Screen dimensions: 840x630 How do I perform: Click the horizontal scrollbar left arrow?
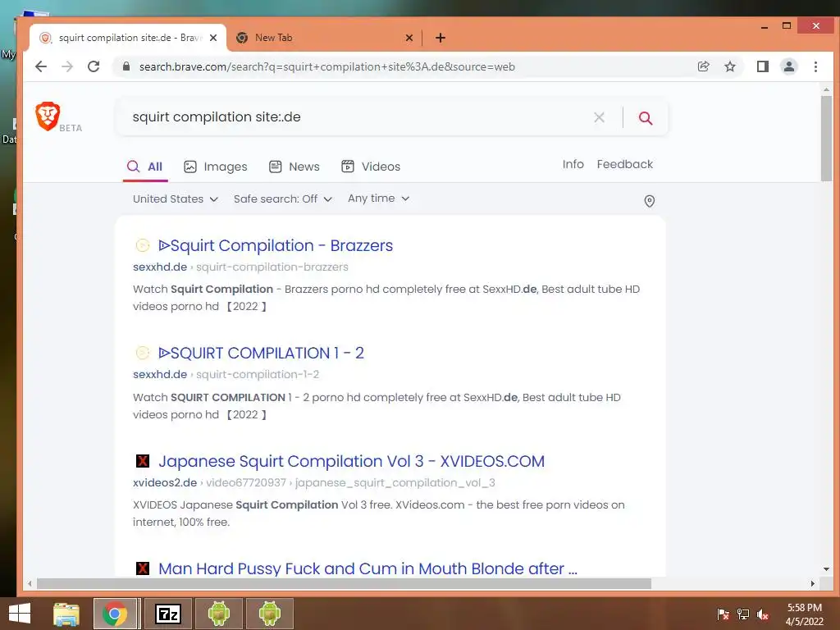pos(30,583)
